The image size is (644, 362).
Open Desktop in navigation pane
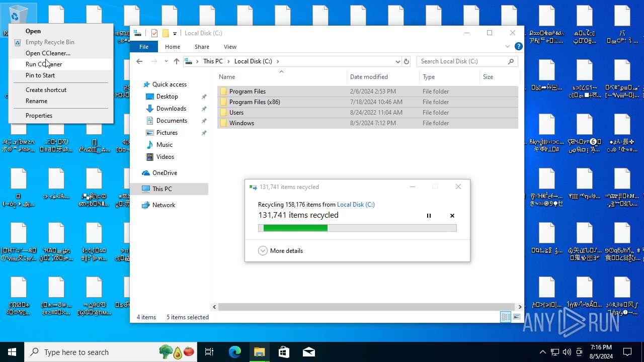(167, 97)
